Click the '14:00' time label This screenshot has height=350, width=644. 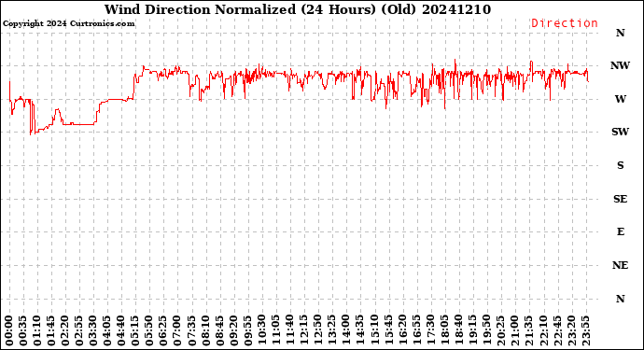click(x=346, y=330)
